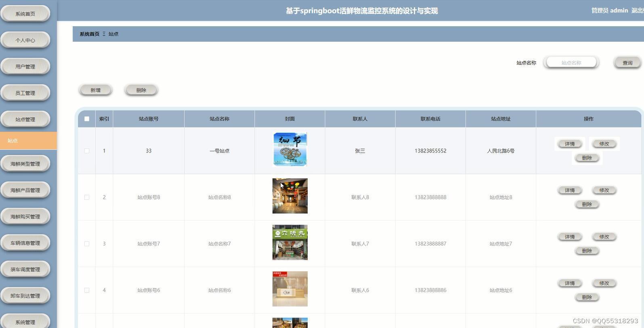Open 员工管理 sidebar menu
Viewport: 644px width, 328px height.
coord(25,93)
